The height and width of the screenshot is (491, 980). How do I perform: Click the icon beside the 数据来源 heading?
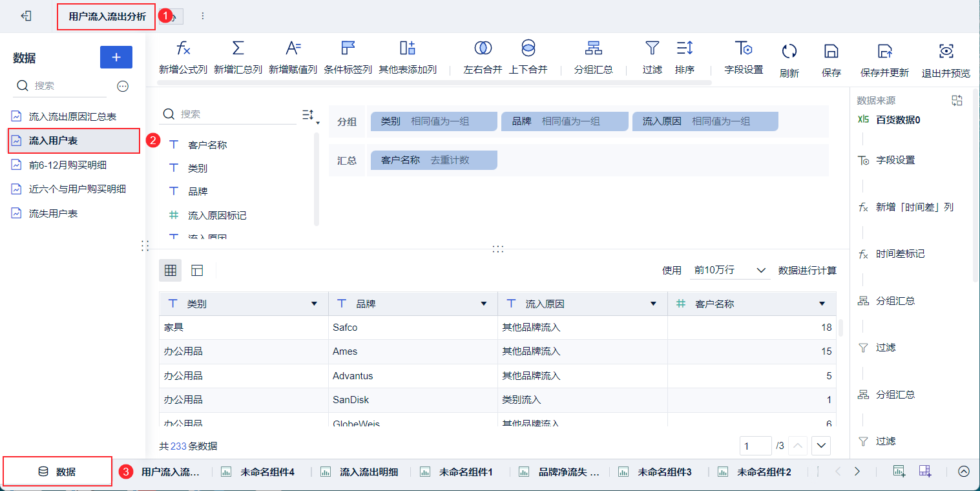957,100
